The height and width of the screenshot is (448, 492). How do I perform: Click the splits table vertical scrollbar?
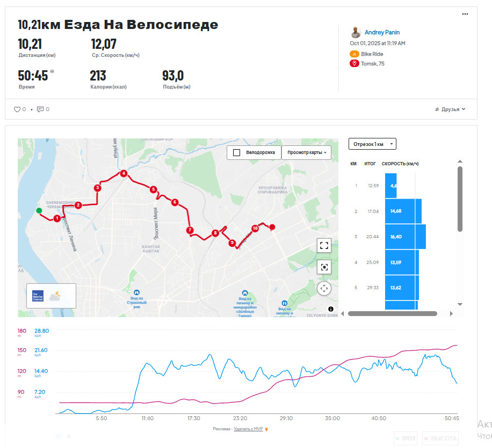click(x=460, y=199)
